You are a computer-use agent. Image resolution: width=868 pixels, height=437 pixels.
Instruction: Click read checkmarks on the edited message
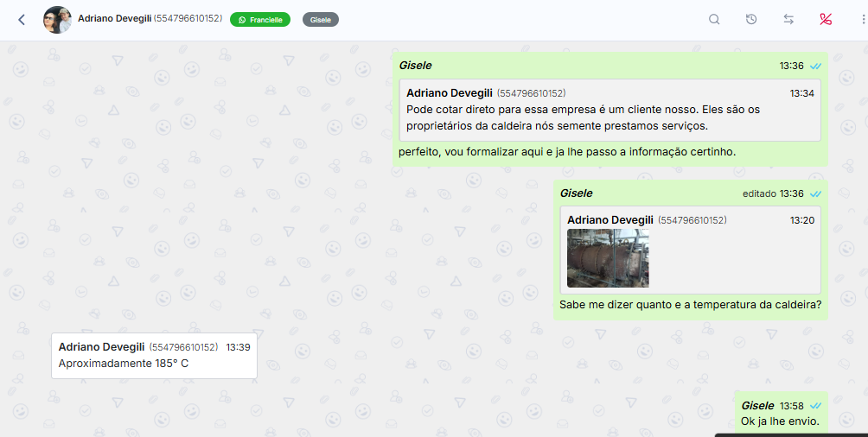click(815, 193)
